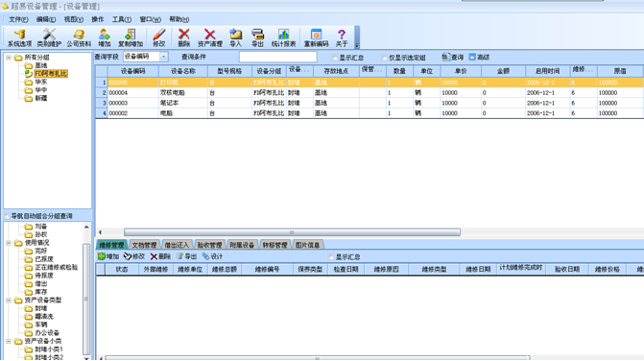Open 查询字段 设备编码 dropdown
The image size is (644, 361).
[x=163, y=57]
